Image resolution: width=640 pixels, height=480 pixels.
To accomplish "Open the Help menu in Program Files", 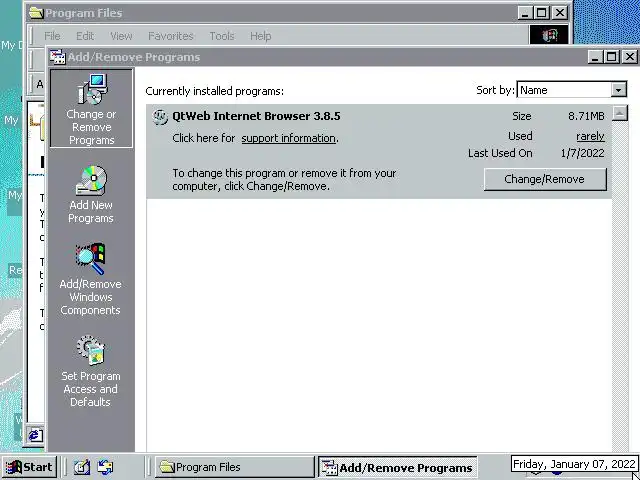I will pyautogui.click(x=260, y=36).
